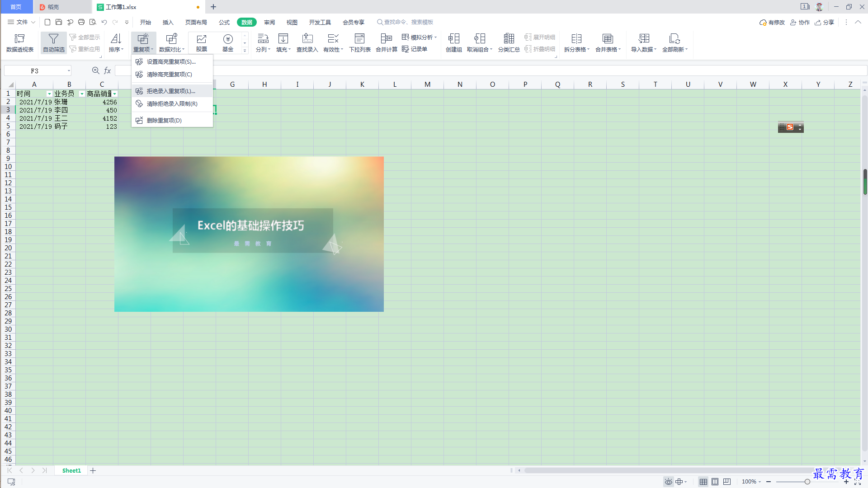This screenshot has height=488, width=868.
Task: Click the 协作 collaborate button
Action: tap(800, 22)
